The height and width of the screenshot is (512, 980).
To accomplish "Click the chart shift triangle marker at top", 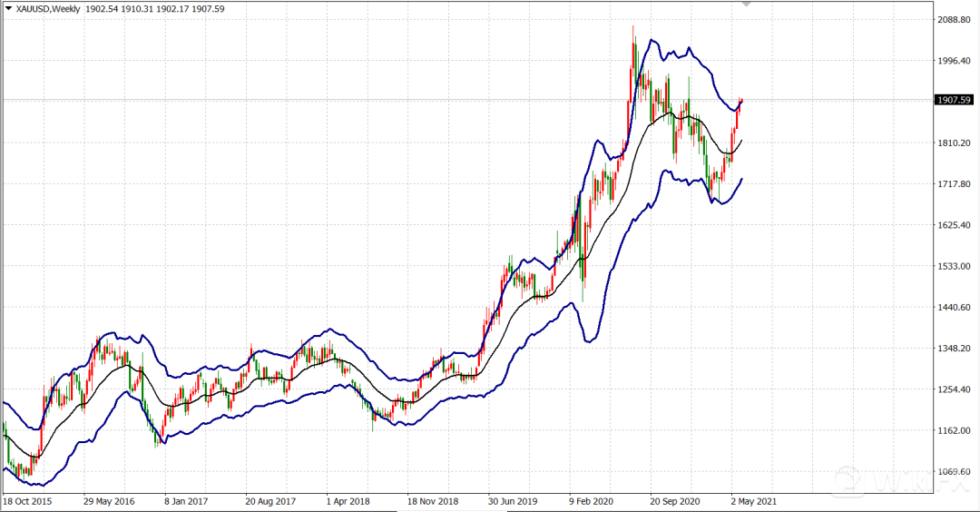I will (x=747, y=5).
